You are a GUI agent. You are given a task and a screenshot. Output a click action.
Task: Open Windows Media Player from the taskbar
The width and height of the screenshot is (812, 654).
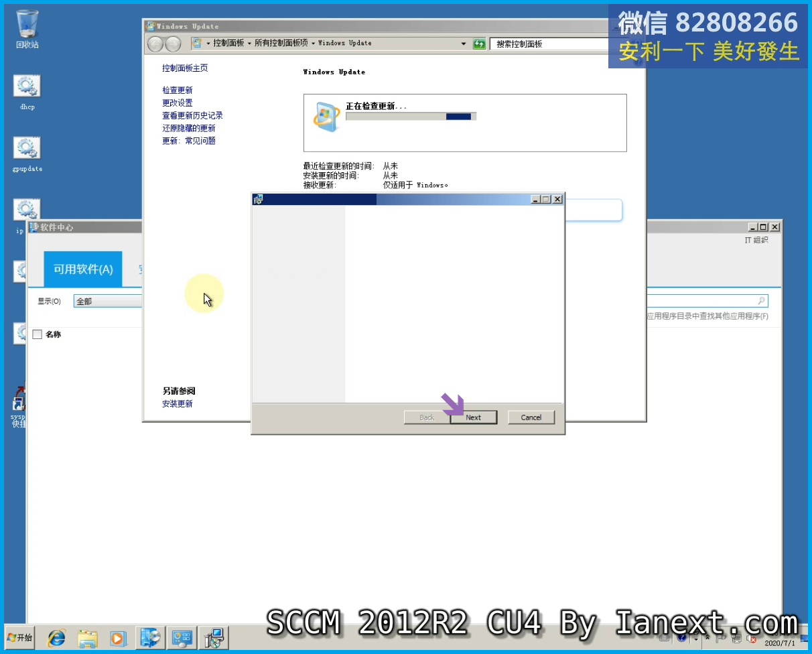point(119,637)
